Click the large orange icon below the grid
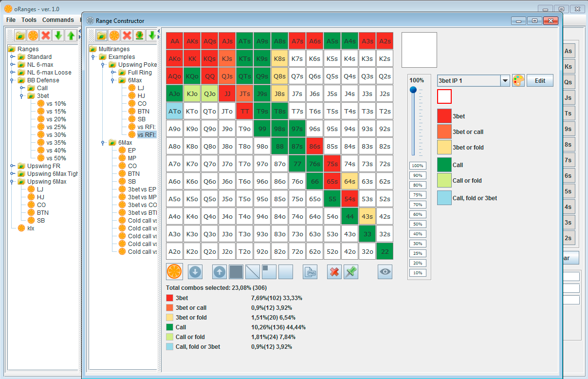 [x=175, y=272]
